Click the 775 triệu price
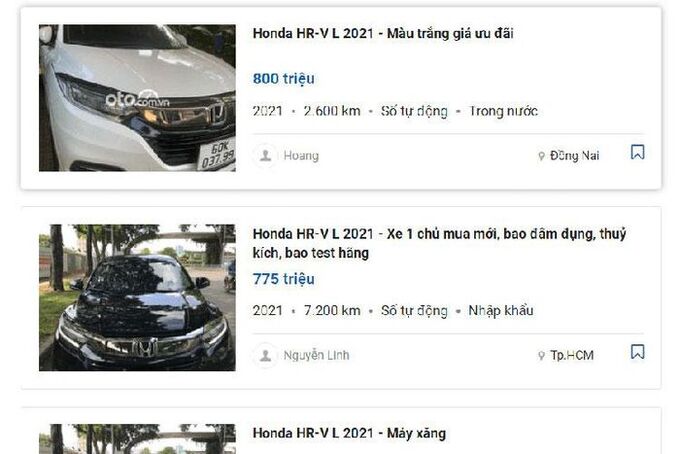680x454 pixels. coord(284,279)
